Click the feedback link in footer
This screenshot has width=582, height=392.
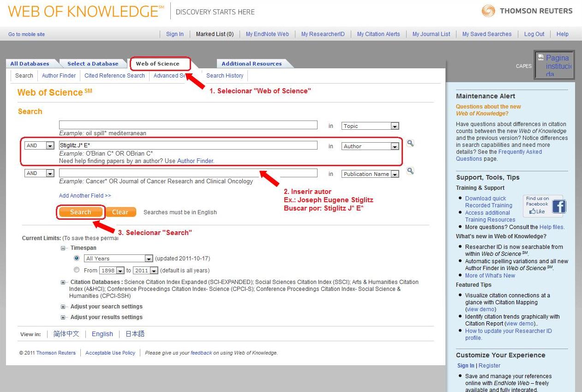pyautogui.click(x=201, y=353)
